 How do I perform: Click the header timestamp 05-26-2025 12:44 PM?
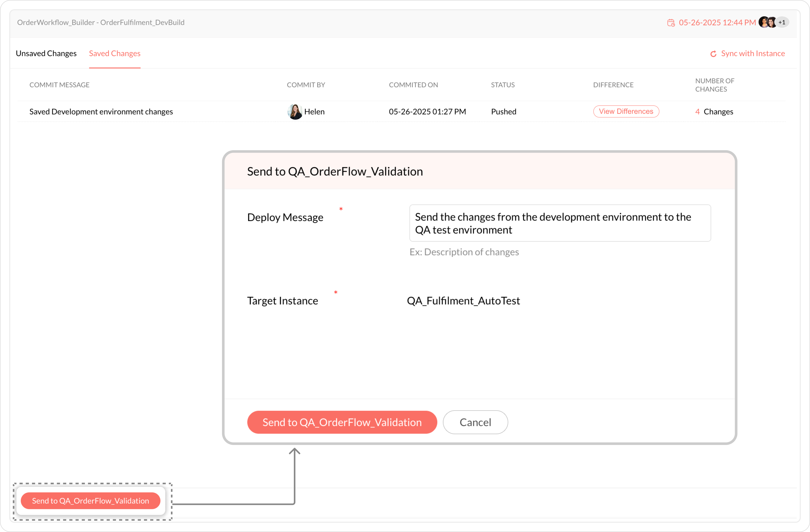click(x=717, y=22)
